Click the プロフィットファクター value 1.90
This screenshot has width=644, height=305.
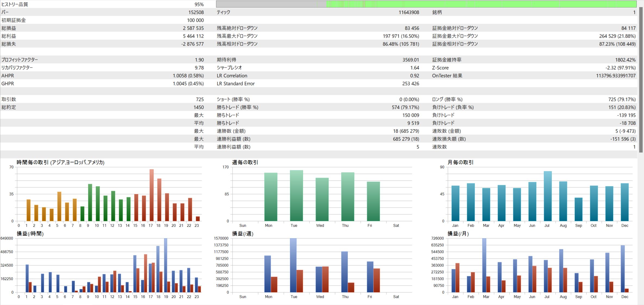199,60
